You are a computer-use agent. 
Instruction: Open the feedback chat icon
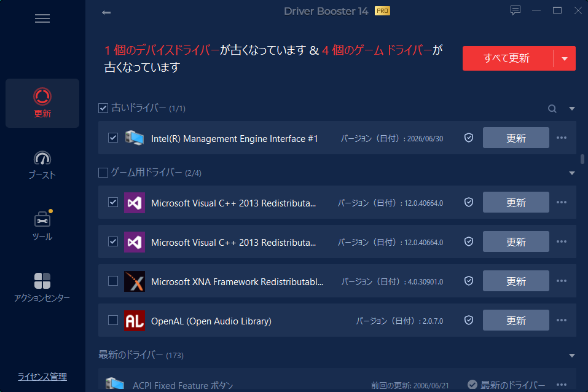(515, 10)
